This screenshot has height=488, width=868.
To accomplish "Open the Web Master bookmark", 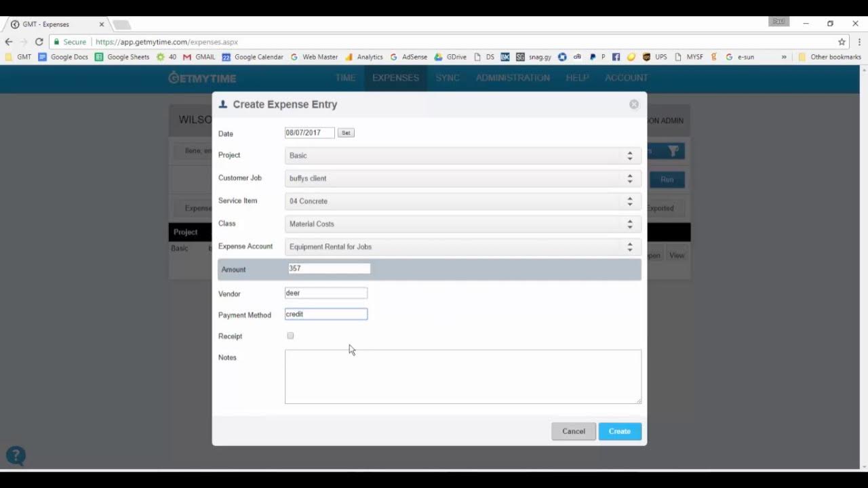I will tap(314, 57).
